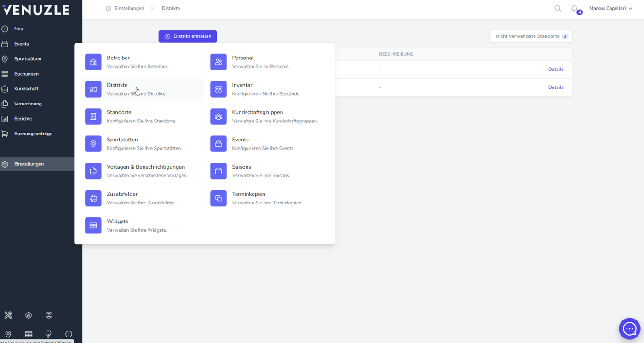
Task: Click the lightbulb icon in sidebar footer
Action: click(x=48, y=334)
